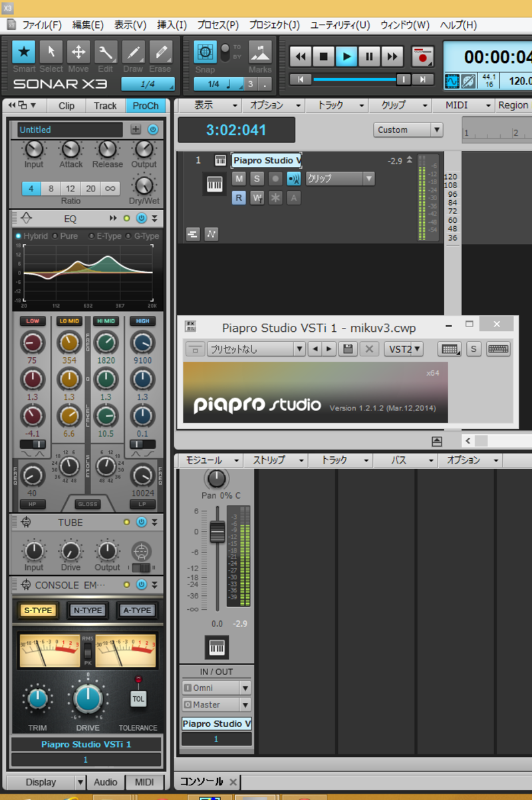Select the Smart tool
Viewport: 532px width, 800px height.
[24, 52]
